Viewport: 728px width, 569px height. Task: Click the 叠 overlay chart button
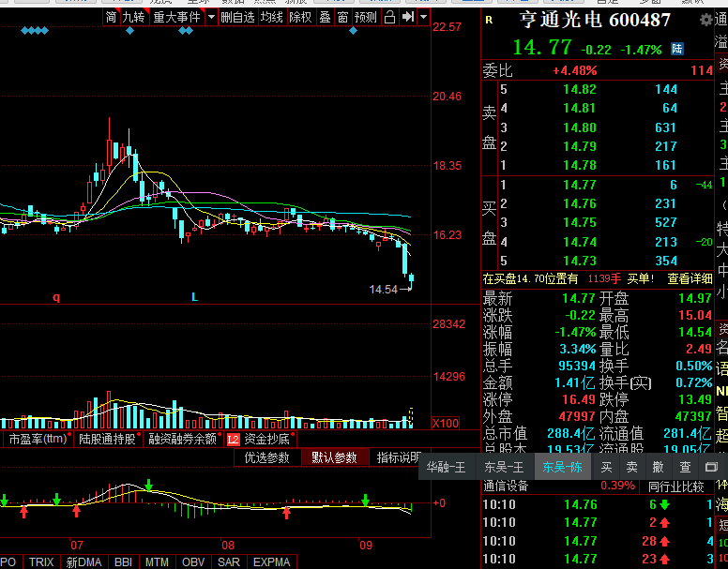325,18
